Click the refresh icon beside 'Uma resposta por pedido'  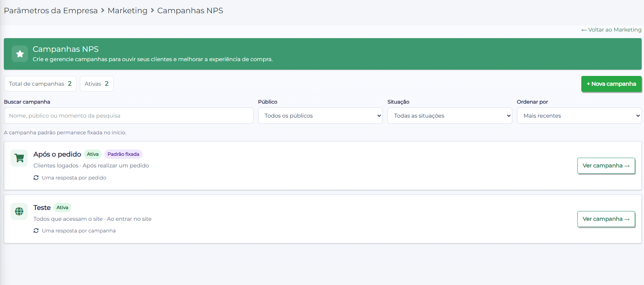tap(36, 178)
